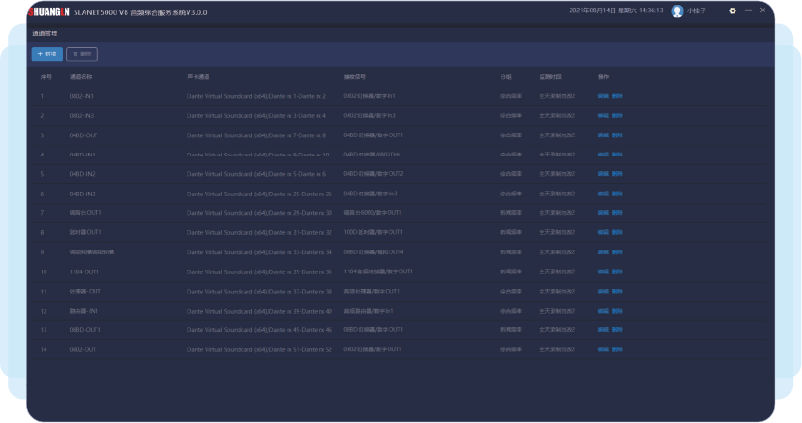Click edit link for 0802-IN1 row
The width and height of the screenshot is (802, 423).
coord(603,96)
